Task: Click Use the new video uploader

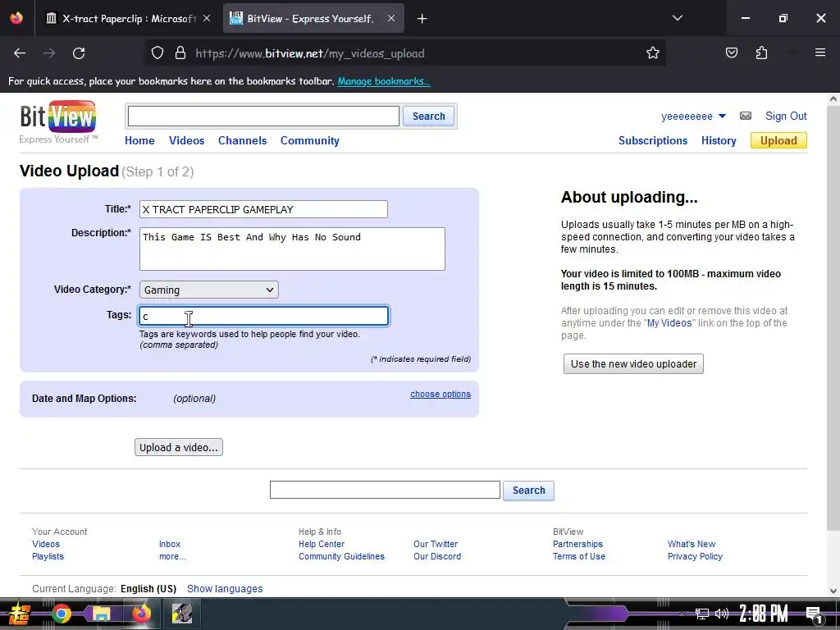Action: [633, 363]
